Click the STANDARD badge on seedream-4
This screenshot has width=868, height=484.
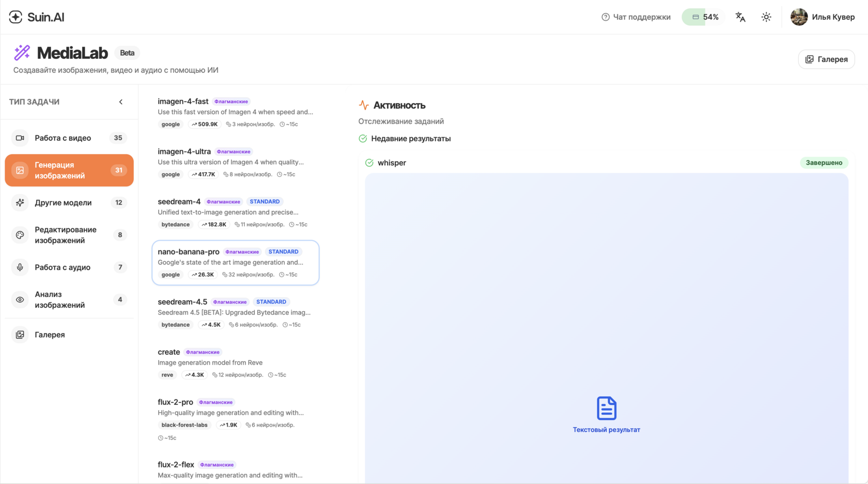click(x=265, y=202)
